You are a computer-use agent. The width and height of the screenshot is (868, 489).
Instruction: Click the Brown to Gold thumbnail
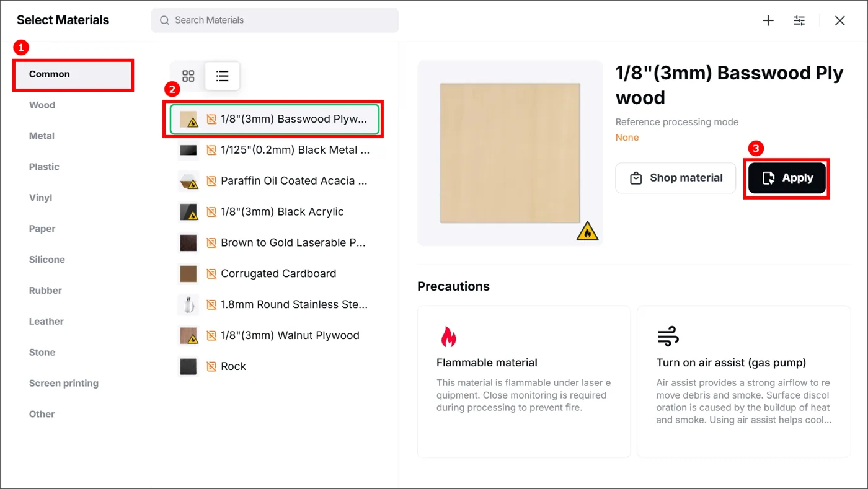[188, 243]
